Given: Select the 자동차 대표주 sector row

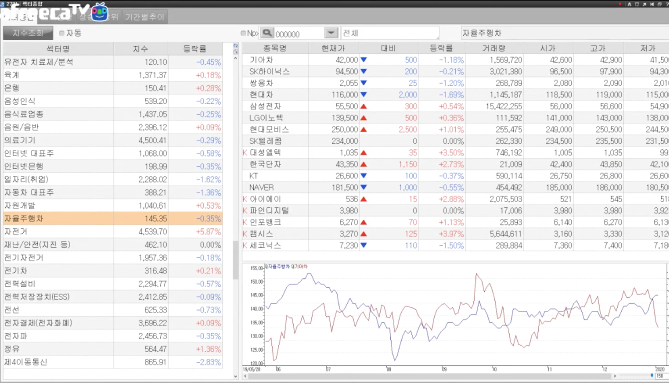Looking at the screenshot, I should (113, 192).
